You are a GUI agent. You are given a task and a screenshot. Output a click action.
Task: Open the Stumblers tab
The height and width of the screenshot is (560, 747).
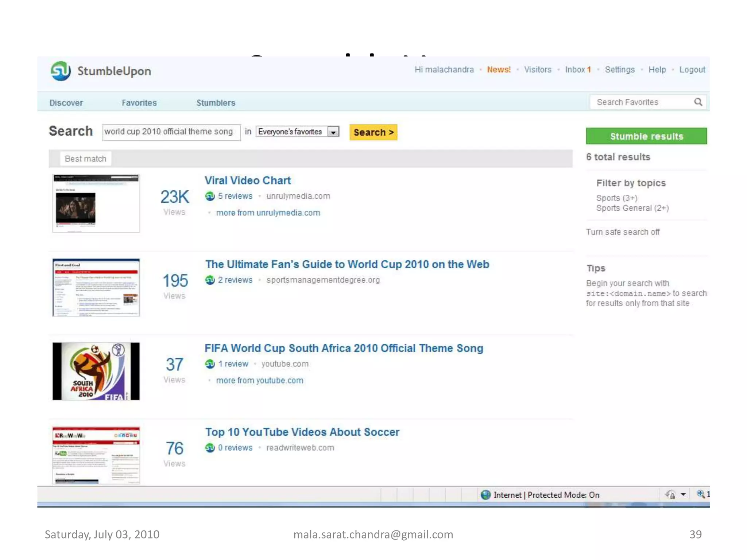[216, 103]
